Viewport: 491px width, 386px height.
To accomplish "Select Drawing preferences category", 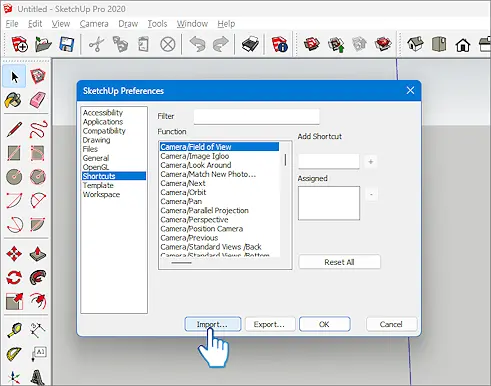I will point(96,140).
